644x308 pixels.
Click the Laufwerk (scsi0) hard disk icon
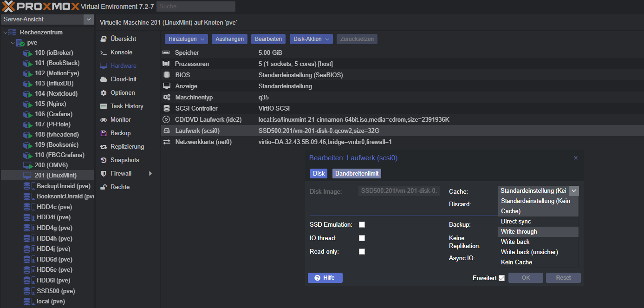pyautogui.click(x=166, y=131)
